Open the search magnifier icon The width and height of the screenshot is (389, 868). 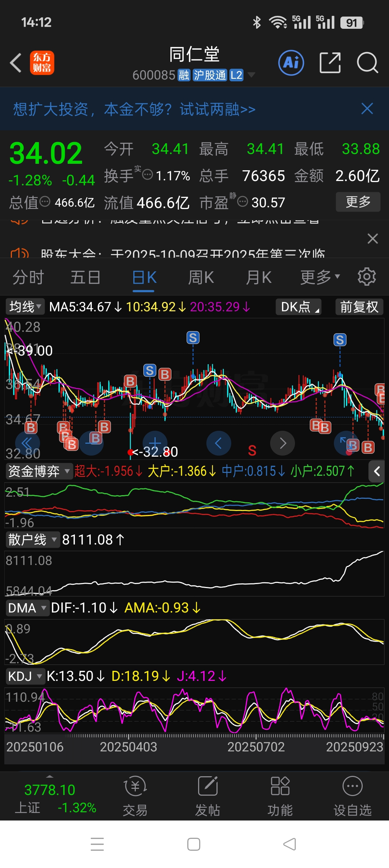pos(367,63)
